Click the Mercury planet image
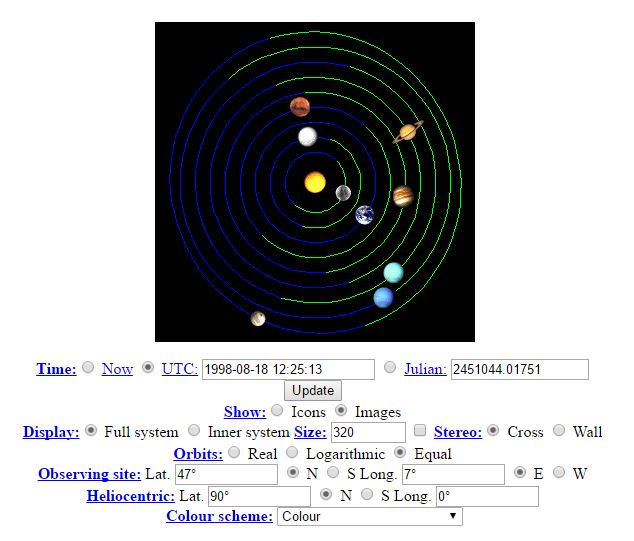 pos(343,193)
